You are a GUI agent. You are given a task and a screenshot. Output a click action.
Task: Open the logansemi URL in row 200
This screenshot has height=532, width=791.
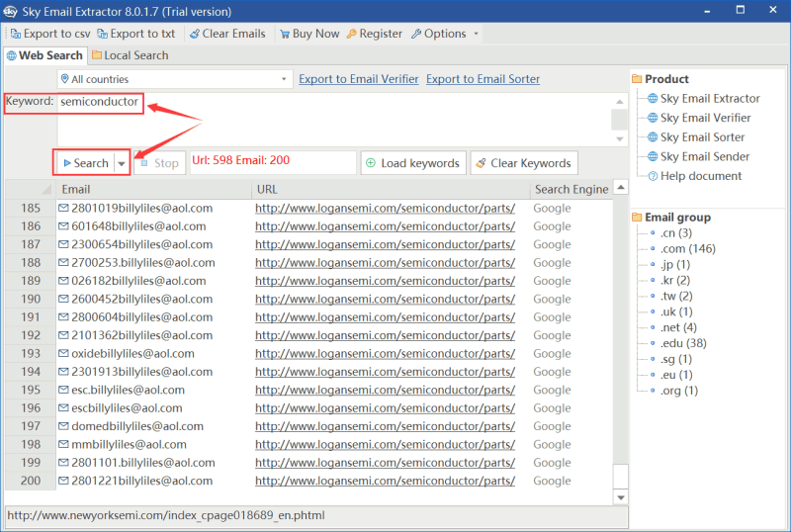385,481
